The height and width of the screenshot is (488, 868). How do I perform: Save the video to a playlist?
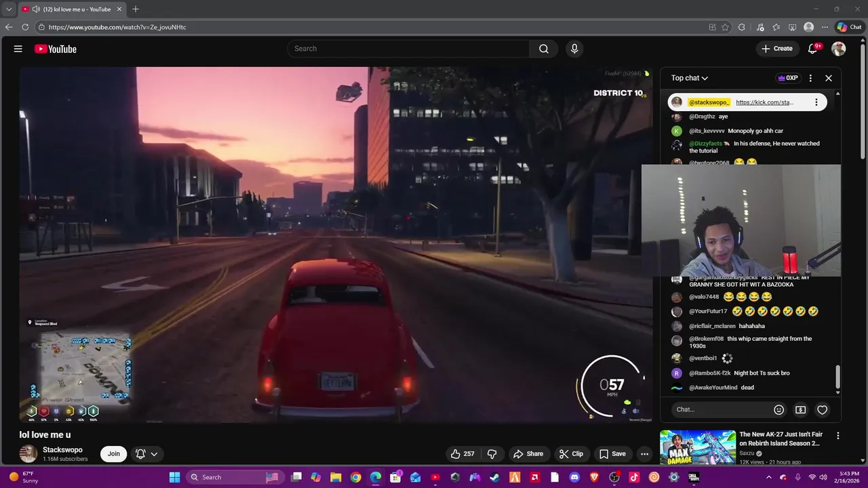pyautogui.click(x=612, y=454)
